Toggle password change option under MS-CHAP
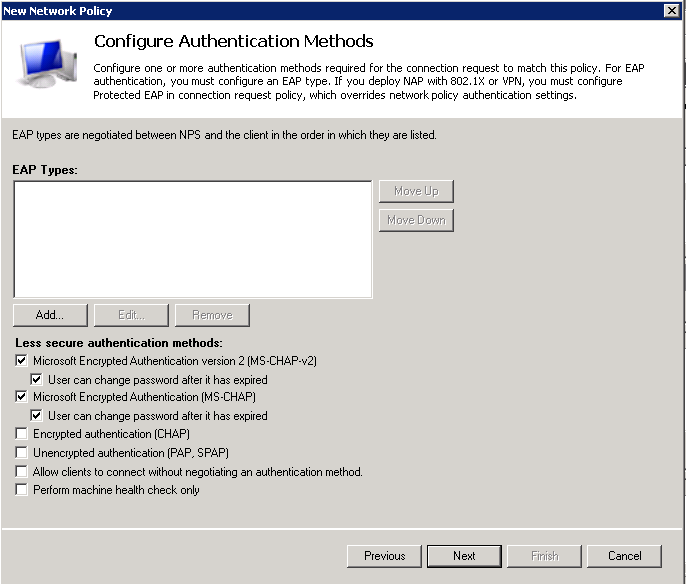The height and width of the screenshot is (584, 686). [x=36, y=415]
